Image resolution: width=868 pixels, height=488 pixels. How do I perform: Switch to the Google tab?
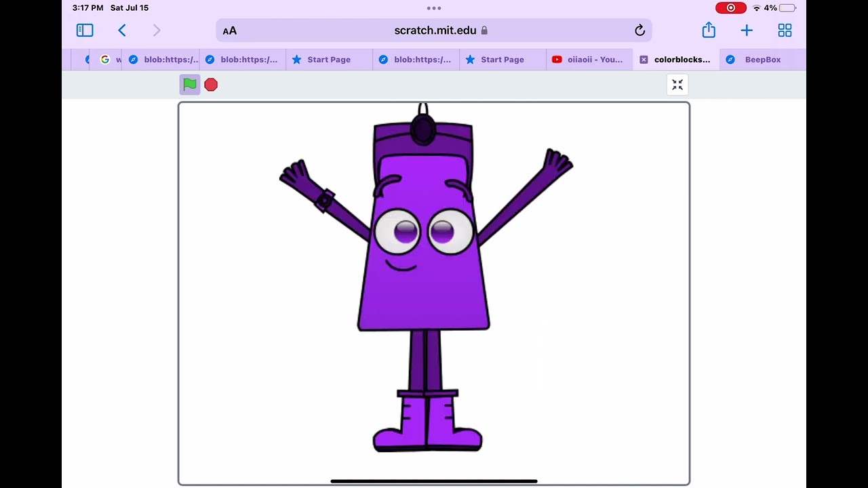[108, 60]
